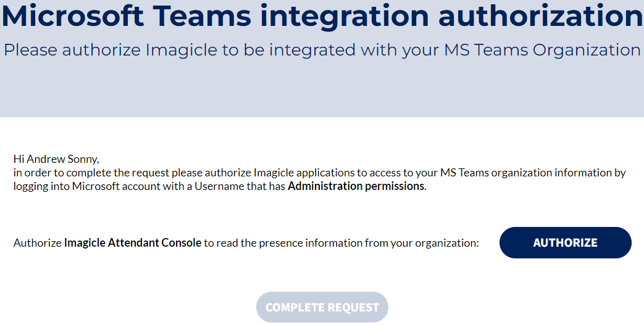Click 'in order to complete the request' text
Screen dimensions: 644x325
91,173
